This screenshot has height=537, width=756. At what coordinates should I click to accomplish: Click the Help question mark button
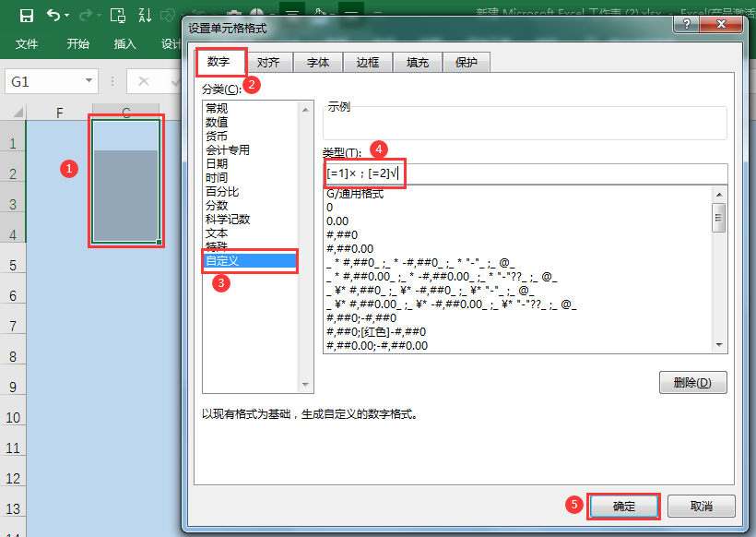pos(686,24)
